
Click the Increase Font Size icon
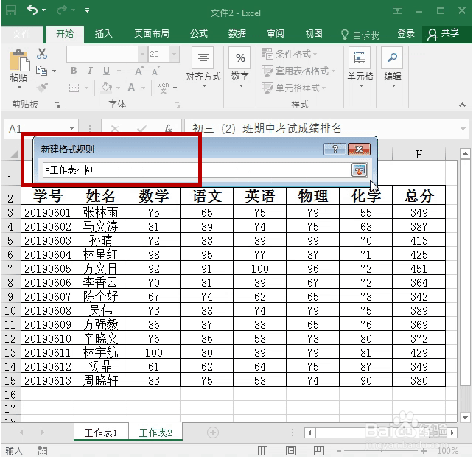pyautogui.click(x=139, y=71)
